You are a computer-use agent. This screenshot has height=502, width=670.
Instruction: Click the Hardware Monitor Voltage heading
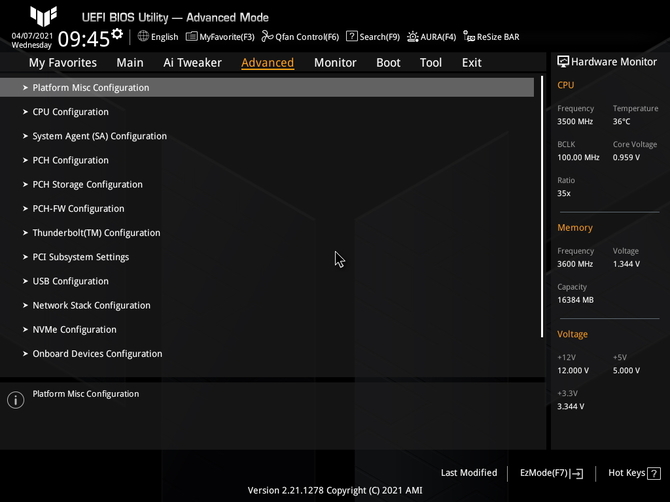(x=572, y=334)
